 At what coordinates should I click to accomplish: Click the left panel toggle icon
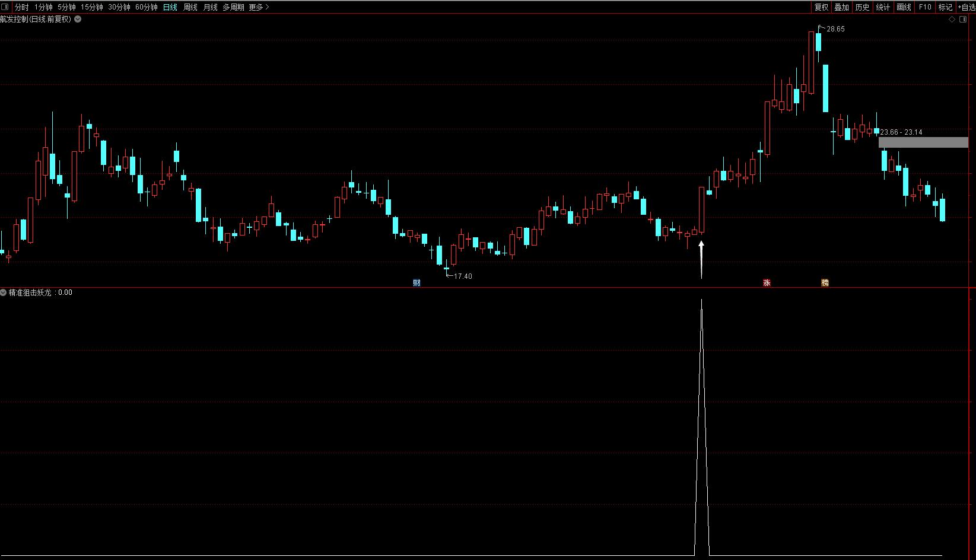pyautogui.click(x=6, y=7)
